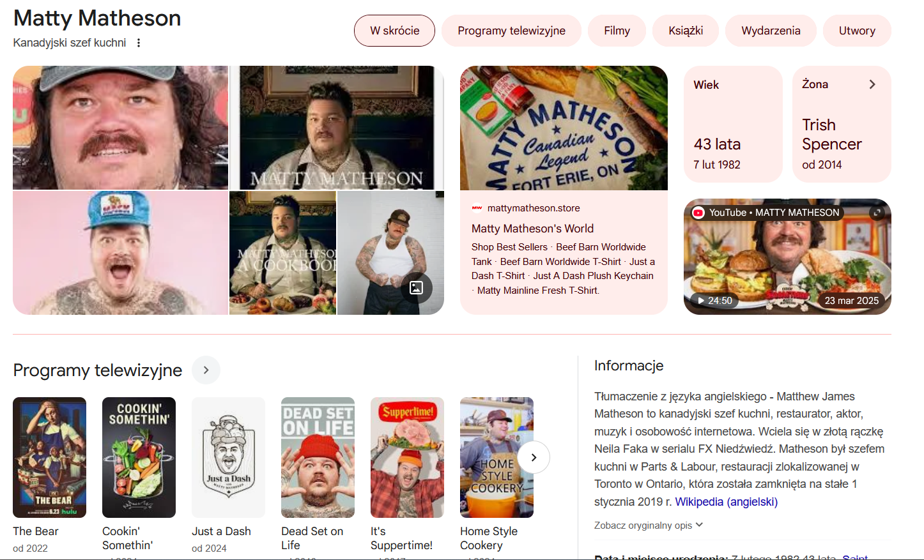
Task: Switch to the Książki tab
Action: pyautogui.click(x=686, y=31)
